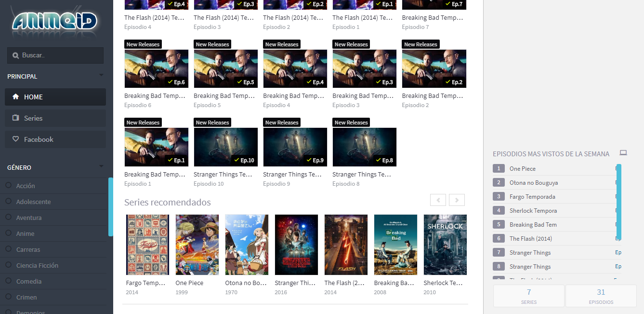
Task: Open The Flash recommended poster
Action: [346, 245]
